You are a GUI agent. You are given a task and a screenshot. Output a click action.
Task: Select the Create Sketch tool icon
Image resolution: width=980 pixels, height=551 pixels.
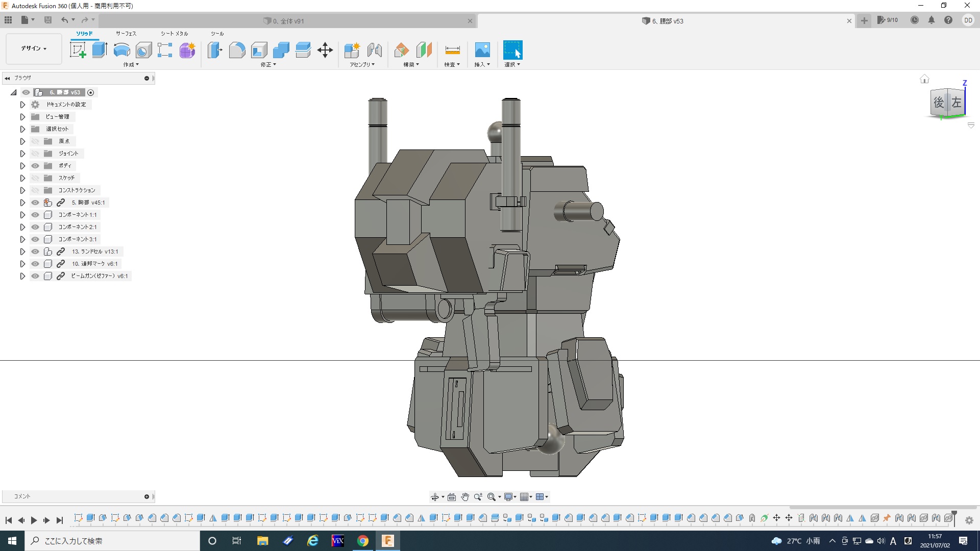pos(78,50)
